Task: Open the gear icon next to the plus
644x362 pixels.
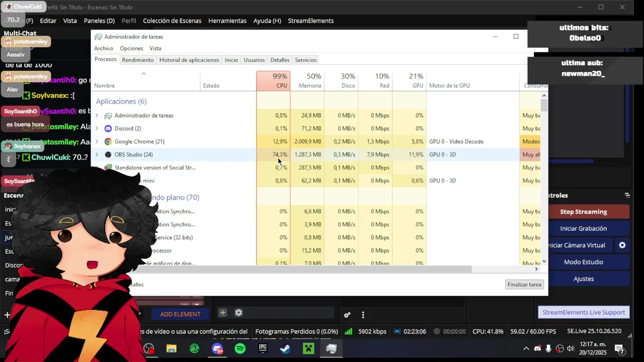Action: [238, 313]
